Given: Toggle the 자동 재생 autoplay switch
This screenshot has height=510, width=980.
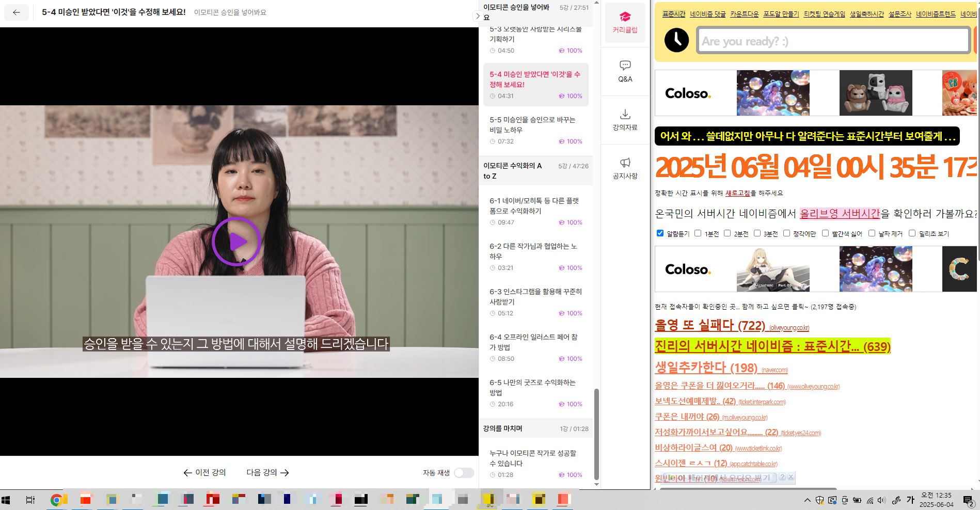Looking at the screenshot, I should point(464,473).
